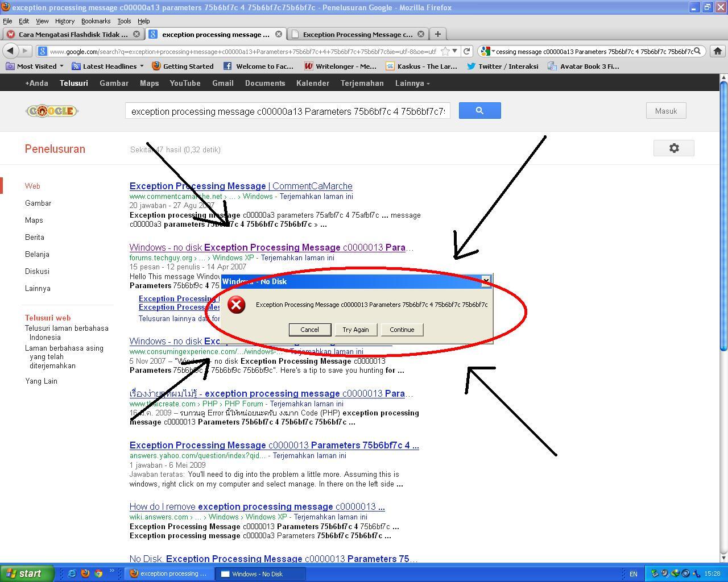
Task: Open 'How do I remove exception processing message' link
Action: click(257, 506)
